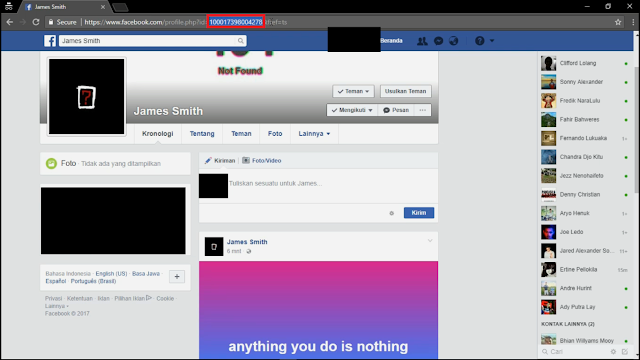This screenshot has height=360, width=640.
Task: Switch language to Basa Jawa
Action: pos(146,273)
